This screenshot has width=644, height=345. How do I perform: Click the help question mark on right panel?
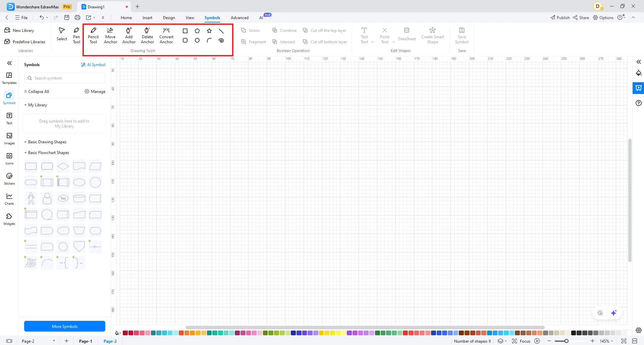(639, 103)
